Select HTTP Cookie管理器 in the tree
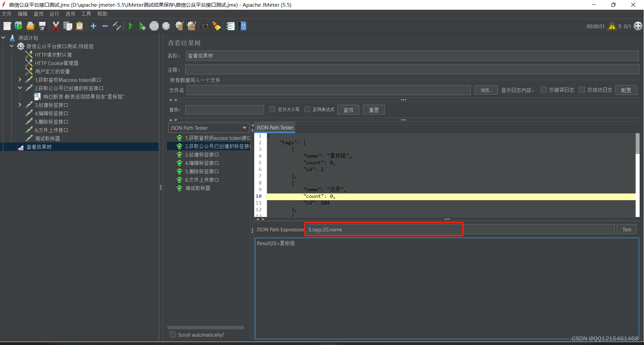 click(56, 63)
